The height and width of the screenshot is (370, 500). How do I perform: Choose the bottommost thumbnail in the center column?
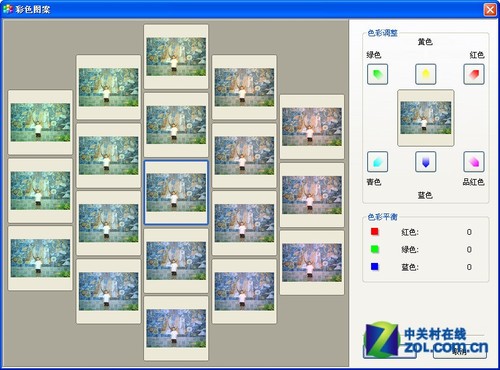click(x=176, y=328)
